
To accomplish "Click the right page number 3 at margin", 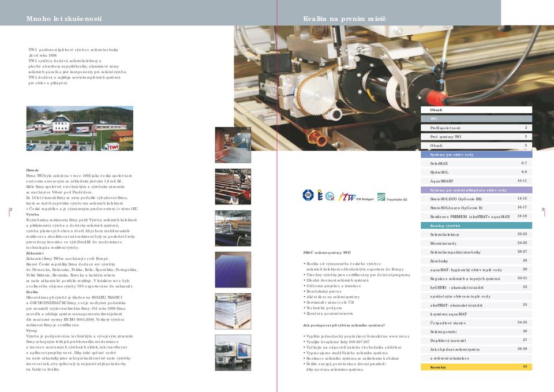I will click(x=542, y=210).
